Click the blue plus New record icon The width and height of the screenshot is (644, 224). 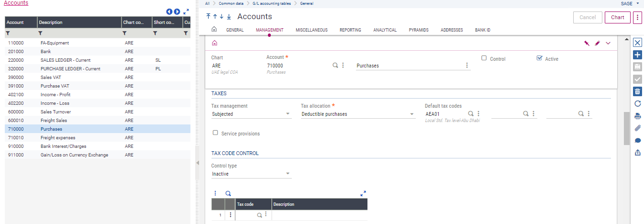(x=637, y=55)
